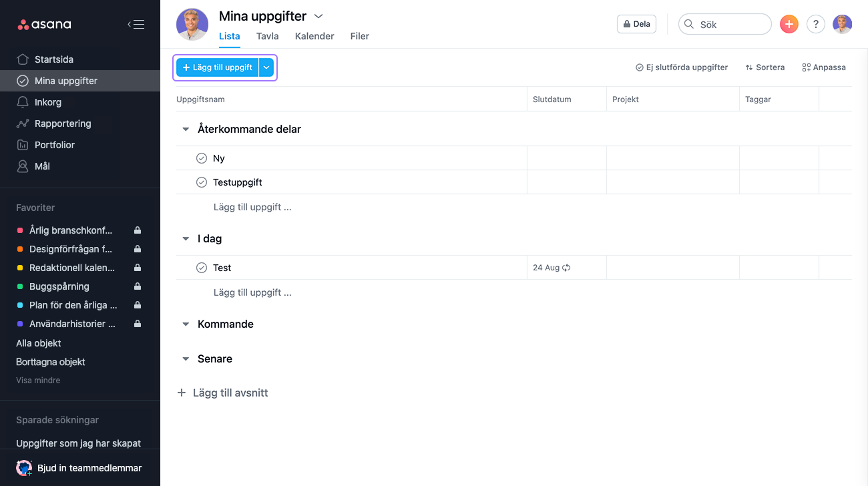
Task: Open the Inkorg bell icon
Action: click(x=23, y=102)
